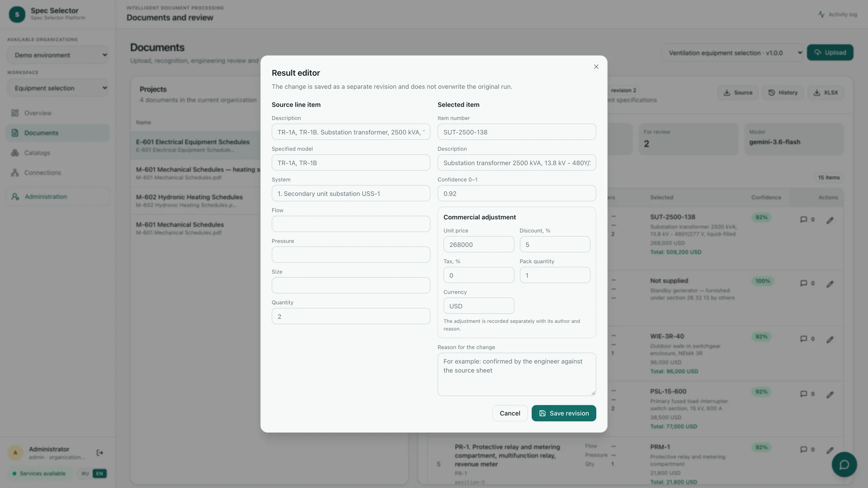Click the edit pencil for SUT-2500-138
This screenshot has width=868, height=488.
[830, 220]
